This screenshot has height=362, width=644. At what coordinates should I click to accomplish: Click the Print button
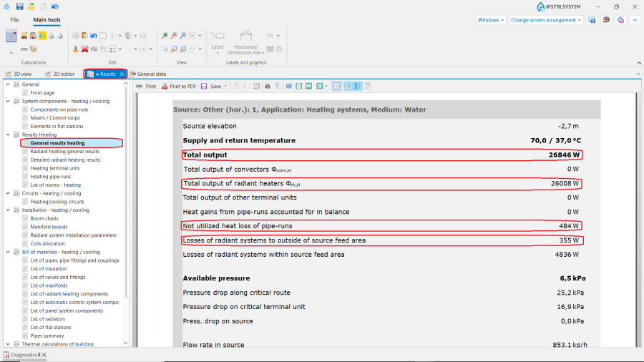click(x=146, y=86)
